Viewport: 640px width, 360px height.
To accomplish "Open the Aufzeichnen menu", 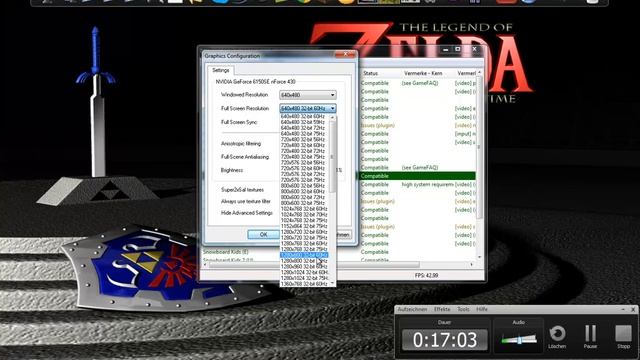I will coord(412,309).
